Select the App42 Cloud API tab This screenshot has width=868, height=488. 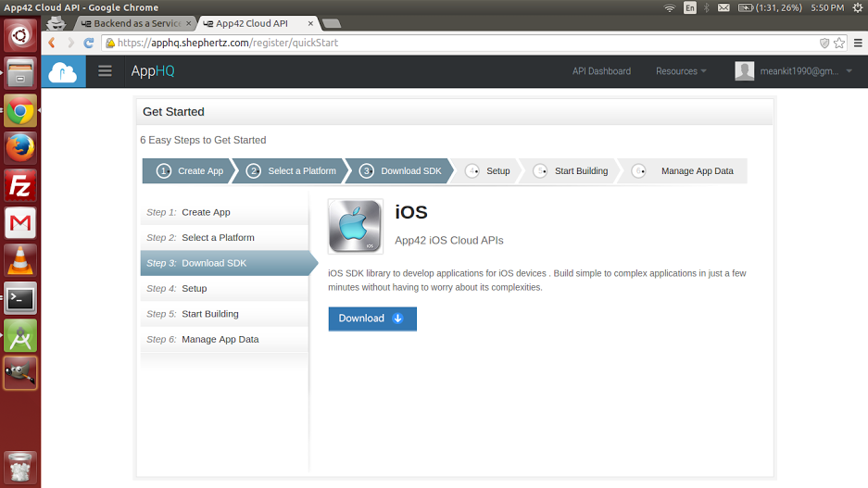(x=252, y=23)
